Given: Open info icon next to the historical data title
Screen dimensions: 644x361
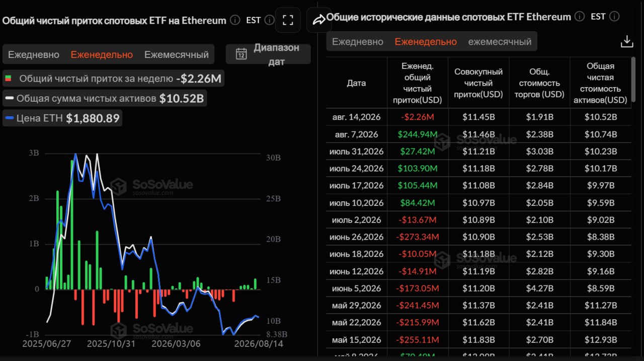Looking at the screenshot, I should 580,17.
